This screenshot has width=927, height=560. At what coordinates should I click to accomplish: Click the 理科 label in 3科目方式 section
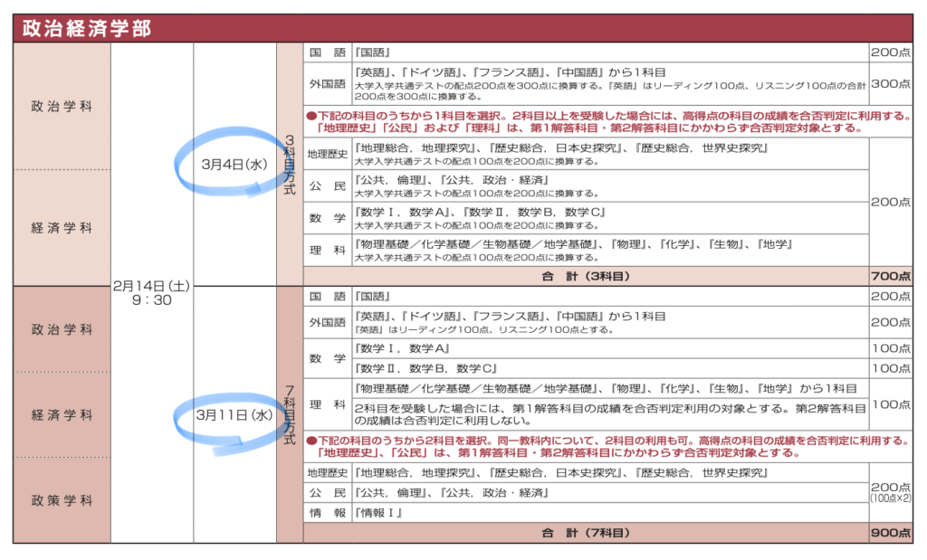pos(327,251)
